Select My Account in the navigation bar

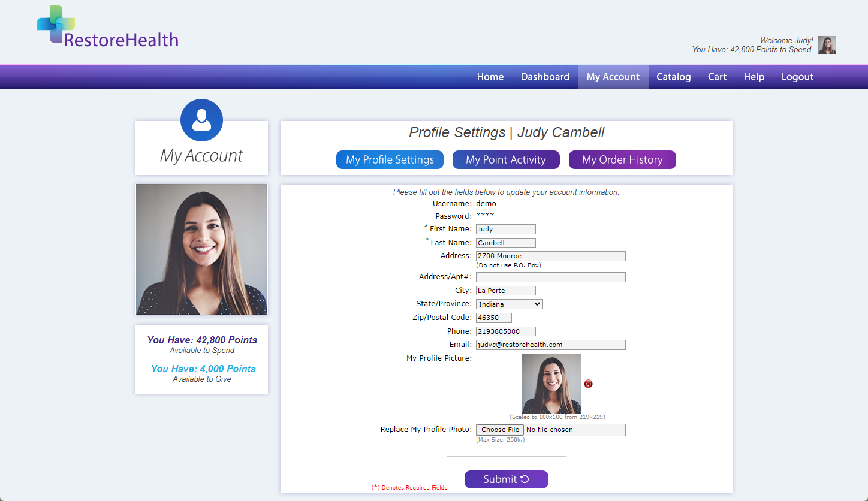pyautogui.click(x=613, y=77)
